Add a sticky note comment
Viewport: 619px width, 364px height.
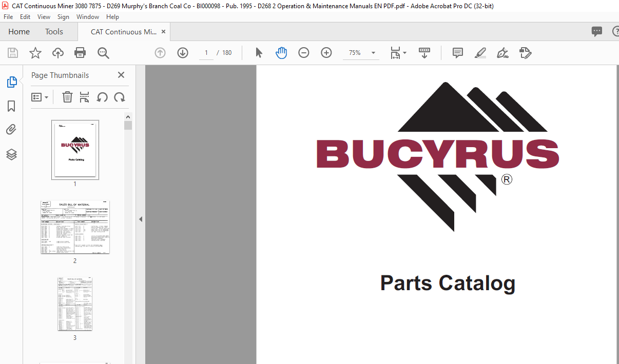(458, 53)
